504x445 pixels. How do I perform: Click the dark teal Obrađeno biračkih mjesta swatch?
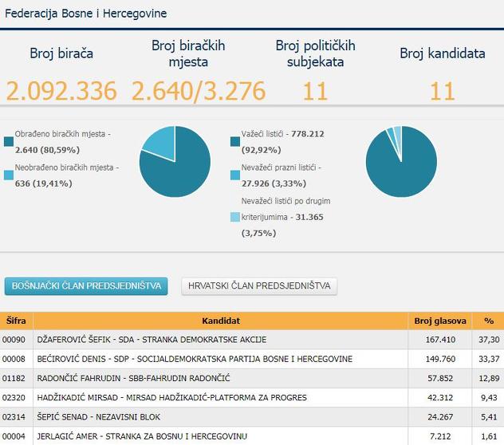pyautogui.click(x=9, y=142)
